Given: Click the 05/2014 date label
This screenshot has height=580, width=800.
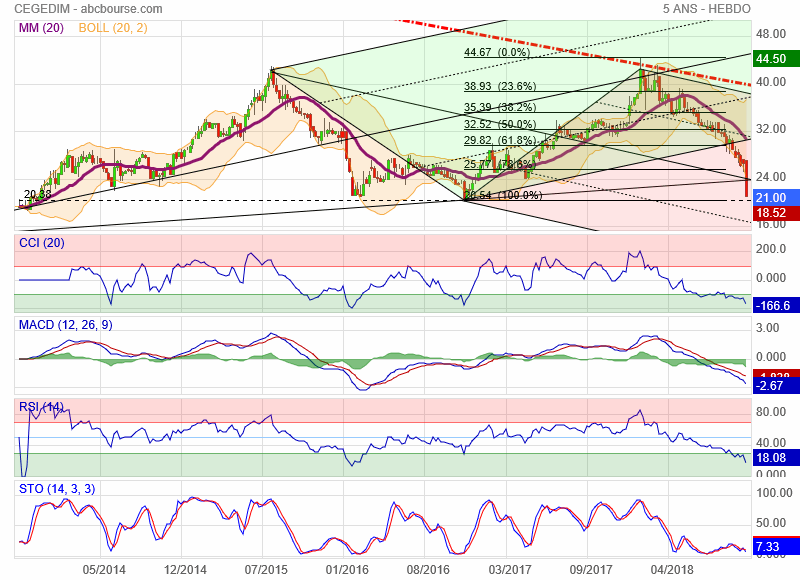Looking at the screenshot, I should pyautogui.click(x=104, y=569).
